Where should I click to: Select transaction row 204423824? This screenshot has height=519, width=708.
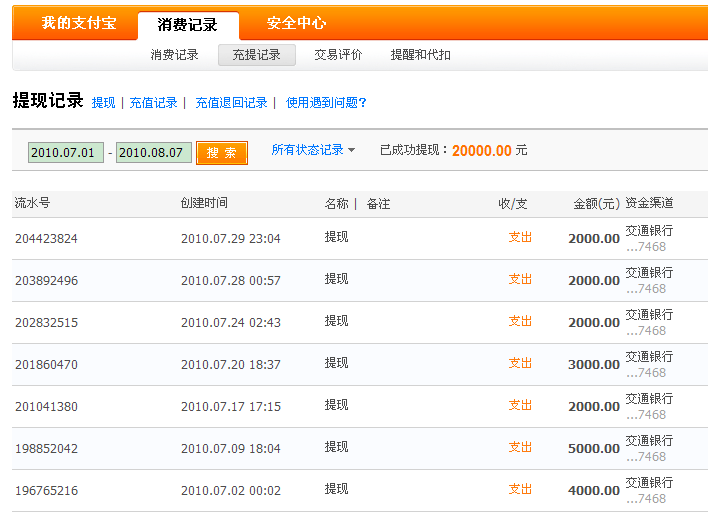point(46,239)
